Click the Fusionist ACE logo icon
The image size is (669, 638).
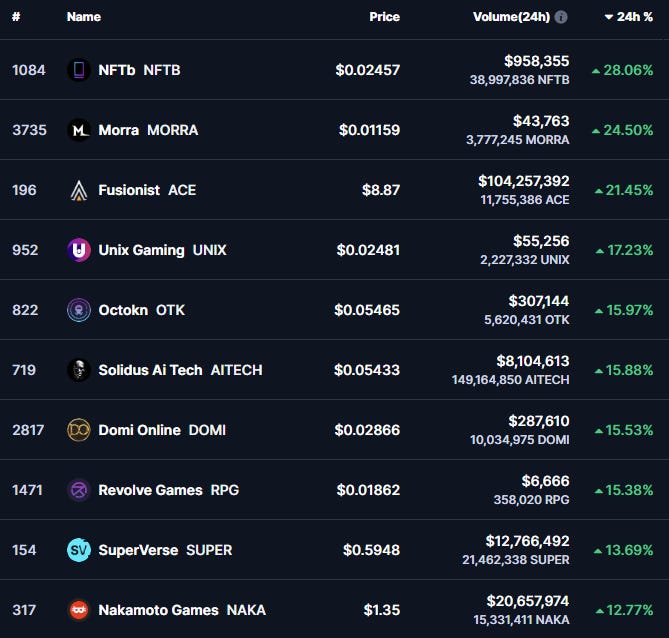pos(79,190)
